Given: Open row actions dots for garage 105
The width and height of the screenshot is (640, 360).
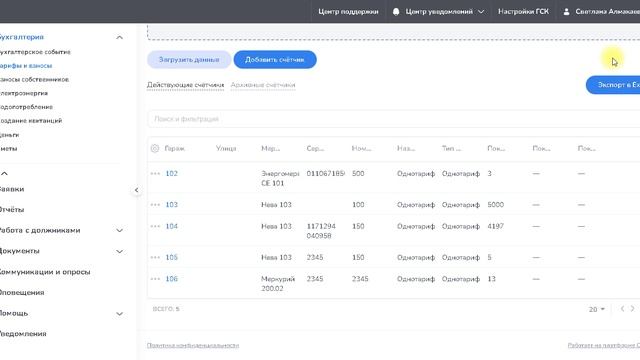Looking at the screenshot, I should [155, 258].
